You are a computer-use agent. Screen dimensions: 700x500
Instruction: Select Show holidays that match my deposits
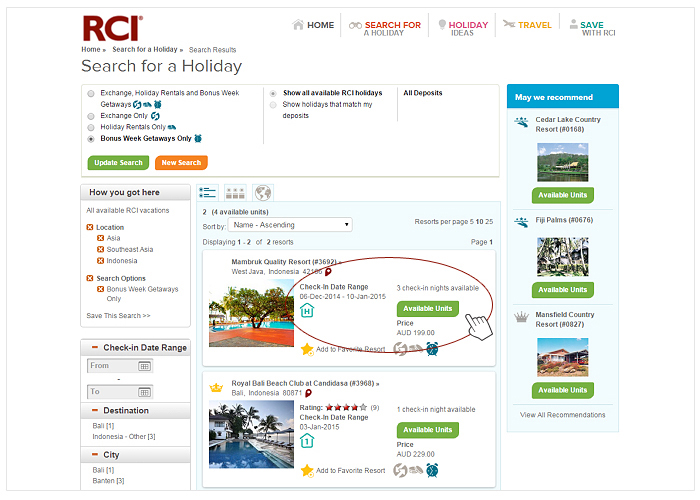point(273,105)
